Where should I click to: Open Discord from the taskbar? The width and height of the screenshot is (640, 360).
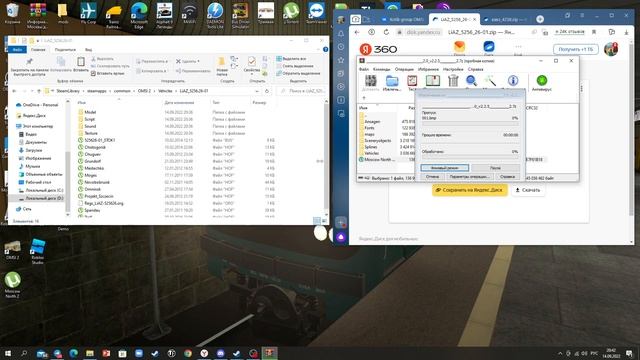[x=220, y=353]
